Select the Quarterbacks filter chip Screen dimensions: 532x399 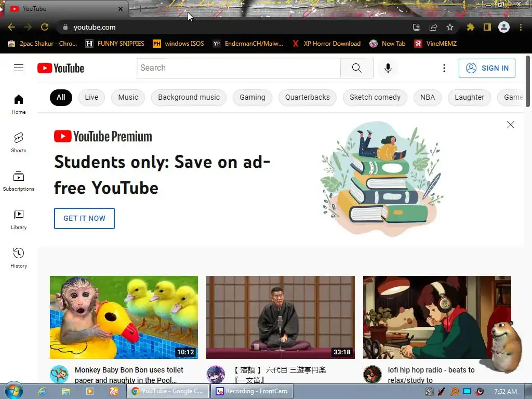coord(308,97)
